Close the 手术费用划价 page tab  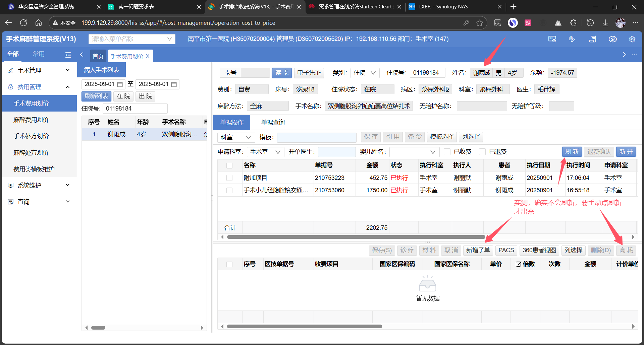coord(148,56)
